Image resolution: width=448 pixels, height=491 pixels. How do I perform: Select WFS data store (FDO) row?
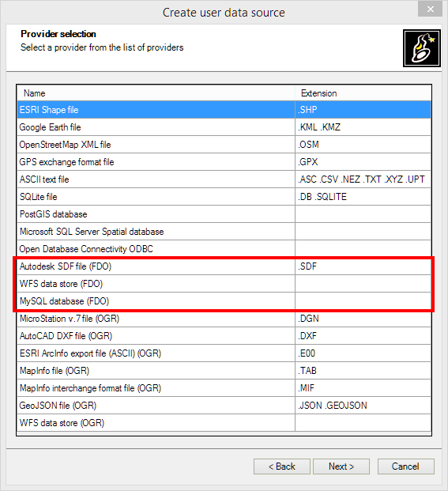coord(224,284)
